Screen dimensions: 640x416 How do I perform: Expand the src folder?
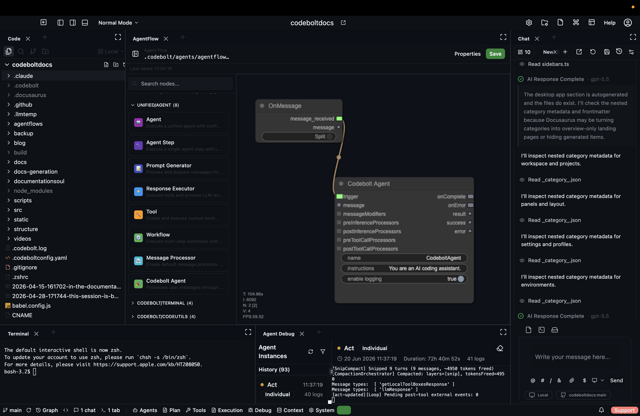click(9, 210)
